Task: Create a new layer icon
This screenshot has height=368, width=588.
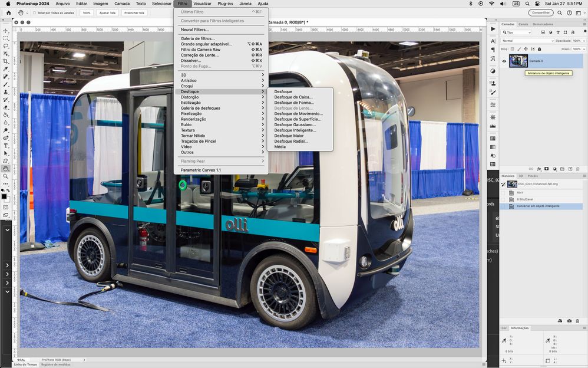Action: coord(570,169)
